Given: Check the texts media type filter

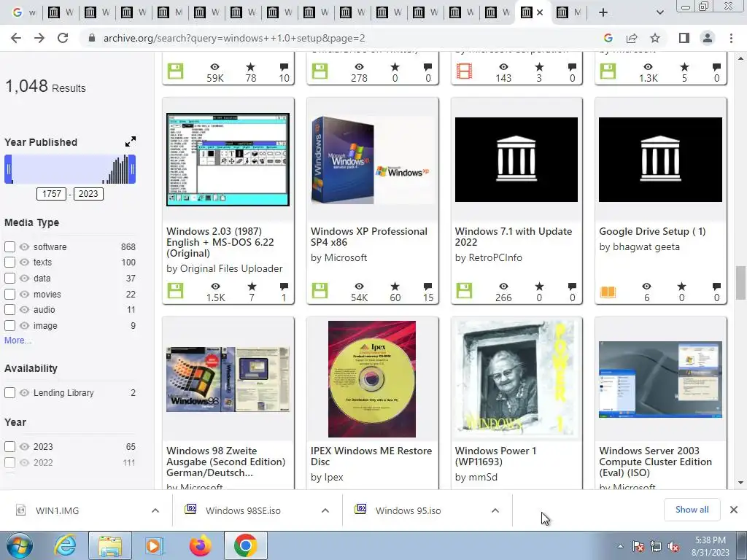Looking at the screenshot, I should [9, 262].
